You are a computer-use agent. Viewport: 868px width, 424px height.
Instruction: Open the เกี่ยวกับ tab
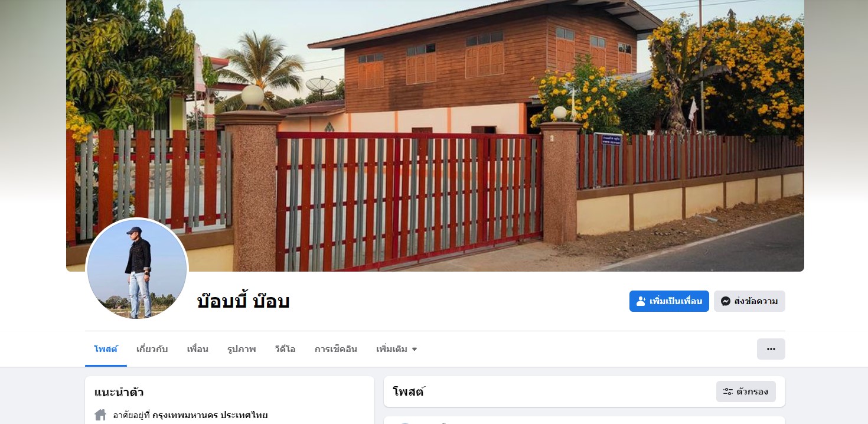[152, 349]
